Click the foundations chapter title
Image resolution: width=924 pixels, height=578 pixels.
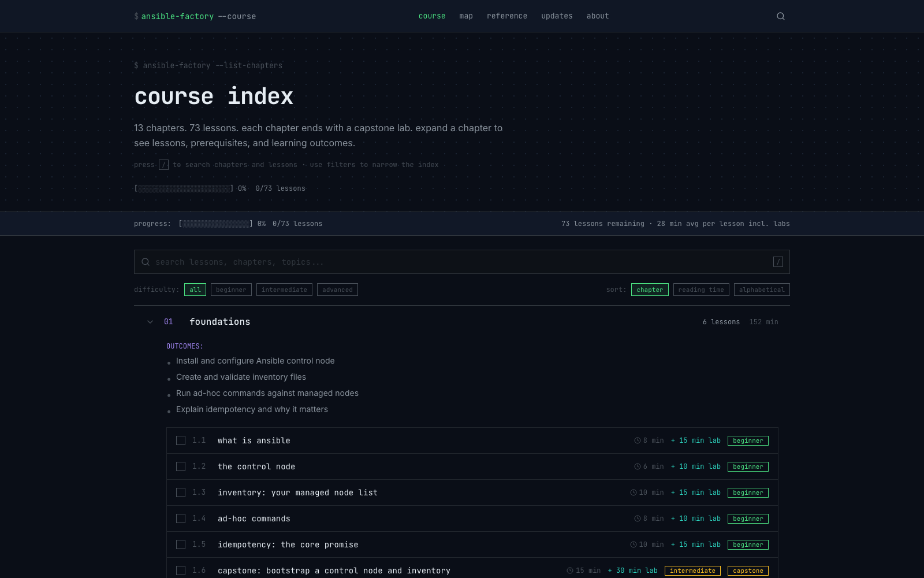pos(219,322)
